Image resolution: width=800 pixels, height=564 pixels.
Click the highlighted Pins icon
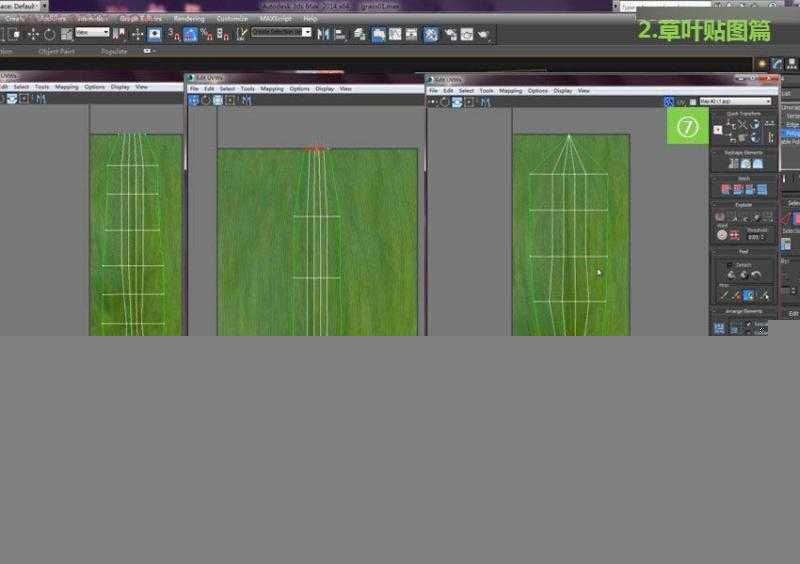click(x=748, y=295)
